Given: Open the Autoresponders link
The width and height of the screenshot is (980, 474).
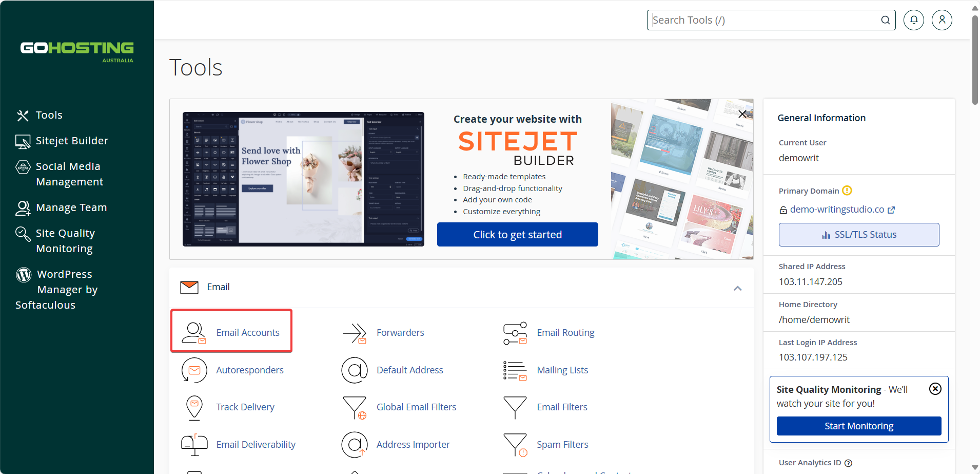Looking at the screenshot, I should (x=250, y=370).
